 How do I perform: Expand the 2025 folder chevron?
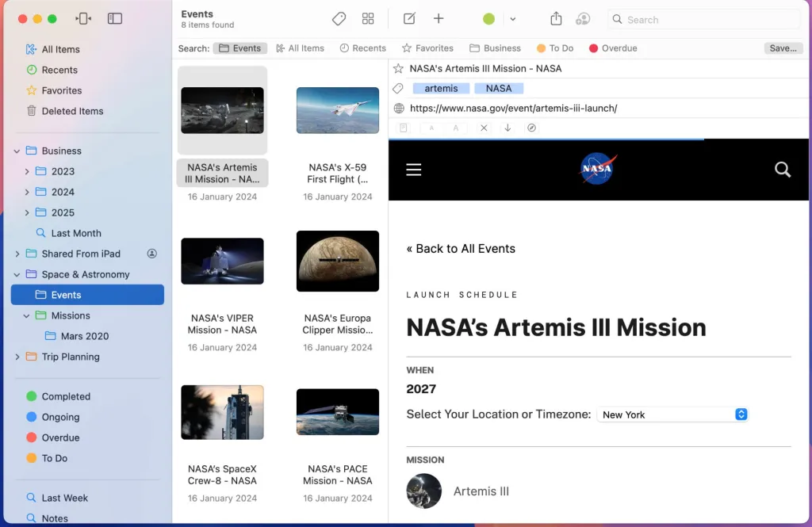point(27,212)
